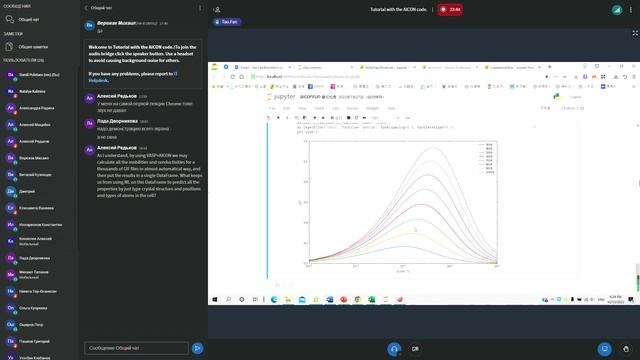Image resolution: width=640 pixels, height=360 pixels.
Task: Click the Excel icon in shared taskbar
Action: (x=371, y=300)
